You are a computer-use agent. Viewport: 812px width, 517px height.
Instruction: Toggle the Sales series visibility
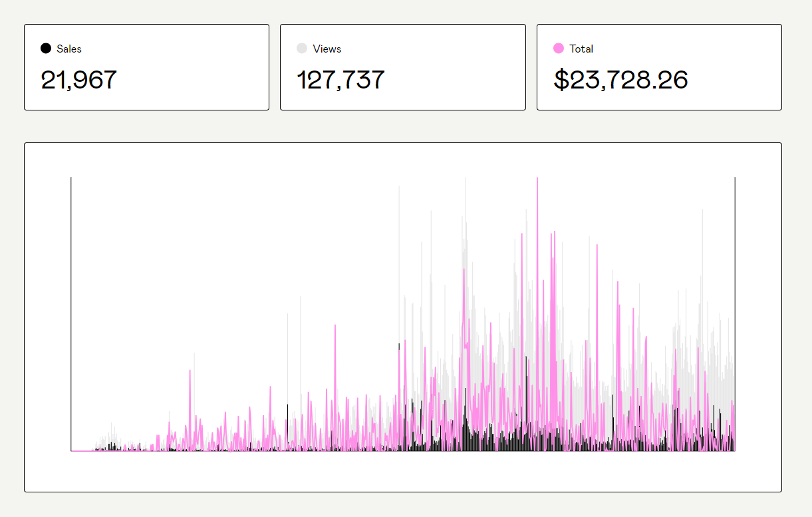pyautogui.click(x=45, y=48)
